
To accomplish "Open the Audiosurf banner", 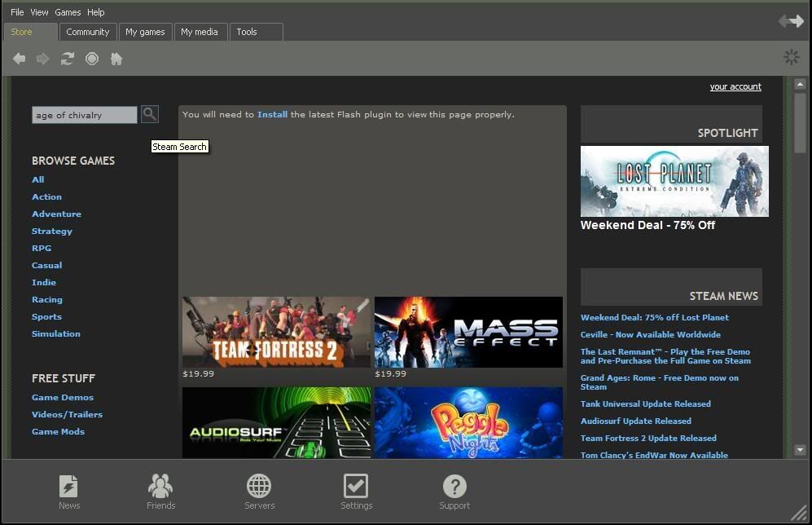I will [x=277, y=422].
